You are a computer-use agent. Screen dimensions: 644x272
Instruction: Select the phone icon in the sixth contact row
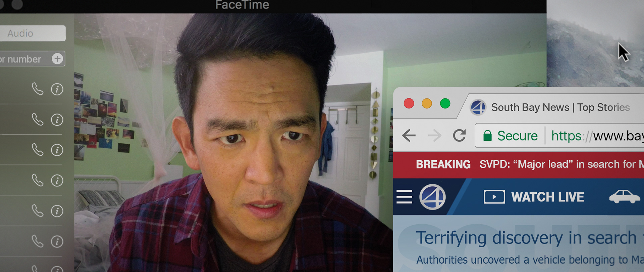(x=38, y=241)
